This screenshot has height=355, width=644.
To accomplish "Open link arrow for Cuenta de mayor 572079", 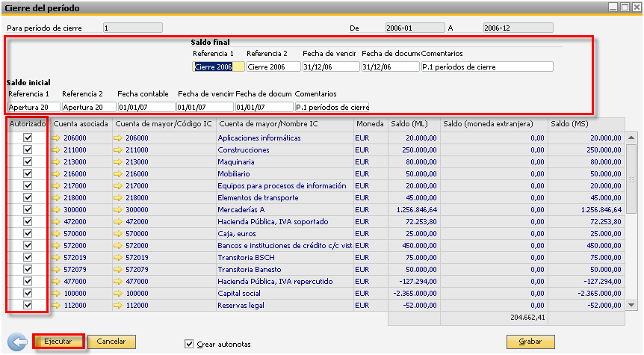I will [118, 270].
